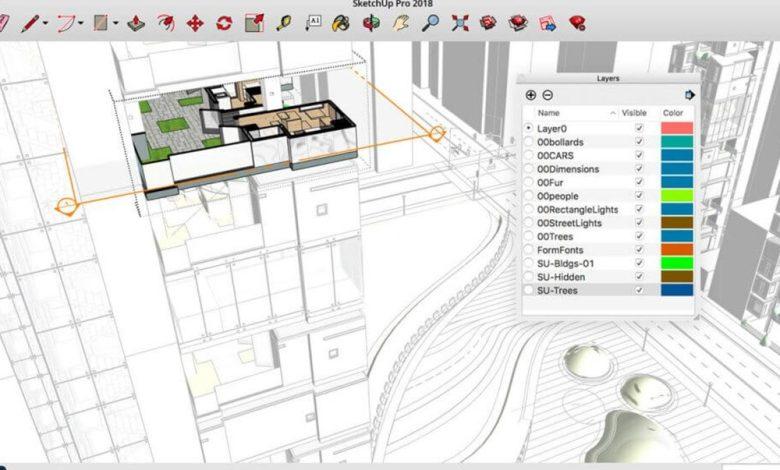The image size is (780, 470).
Task: Open the Layers panel details menu arrow
Action: click(689, 95)
